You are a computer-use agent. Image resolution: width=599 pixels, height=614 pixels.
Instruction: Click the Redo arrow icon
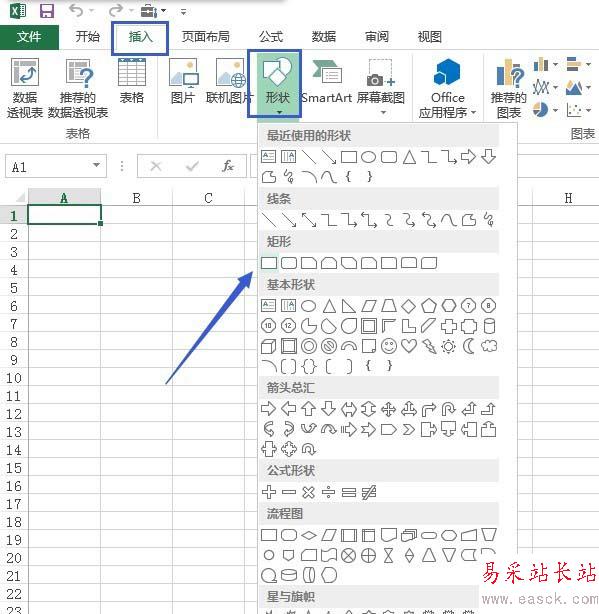116,11
